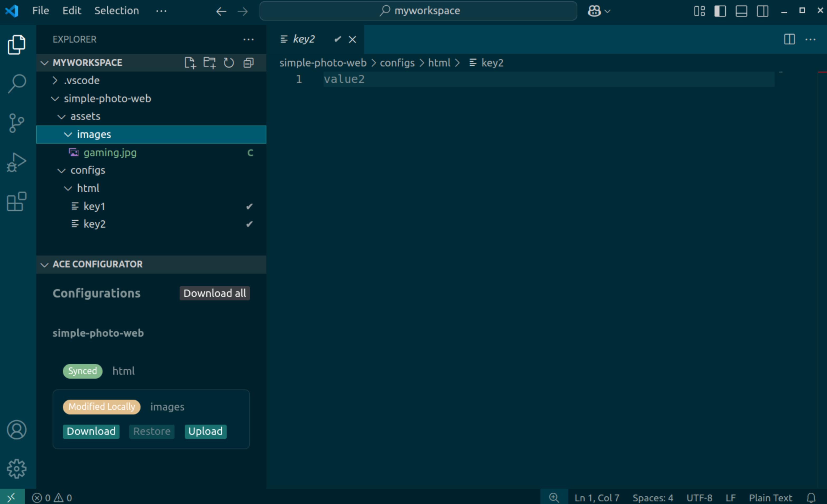Click Ln 1, Col 7 in status bar
This screenshot has height=504, width=827.
[597, 498]
